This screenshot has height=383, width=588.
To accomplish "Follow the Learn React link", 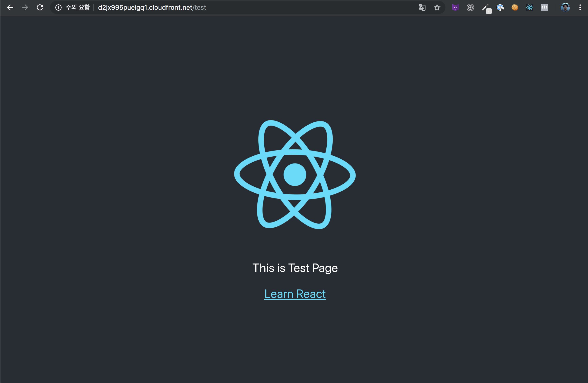I will pos(295,294).
